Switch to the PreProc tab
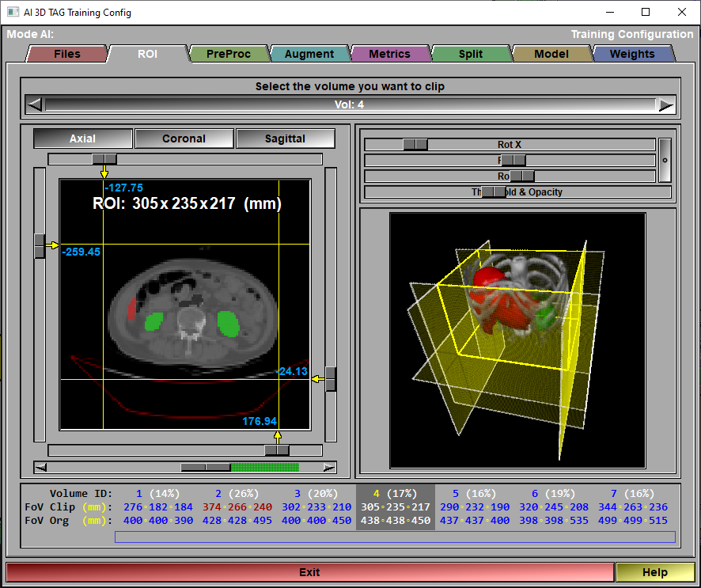 tap(229, 54)
